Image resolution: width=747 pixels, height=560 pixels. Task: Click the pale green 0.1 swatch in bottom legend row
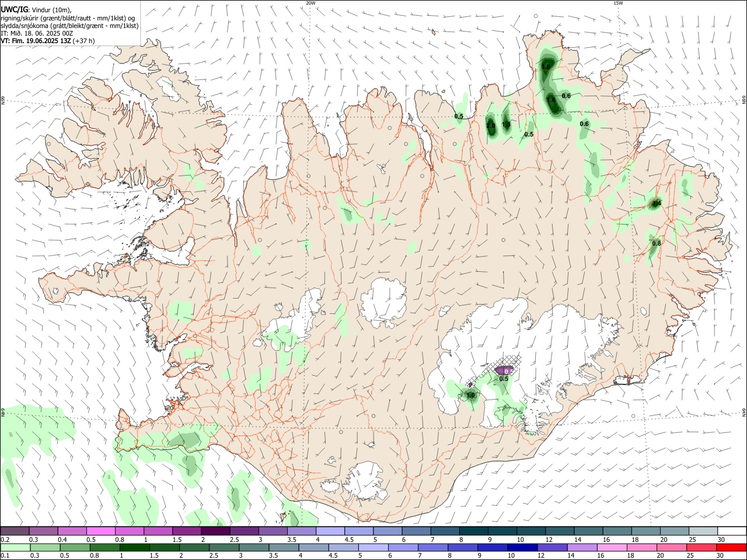click(x=15, y=548)
